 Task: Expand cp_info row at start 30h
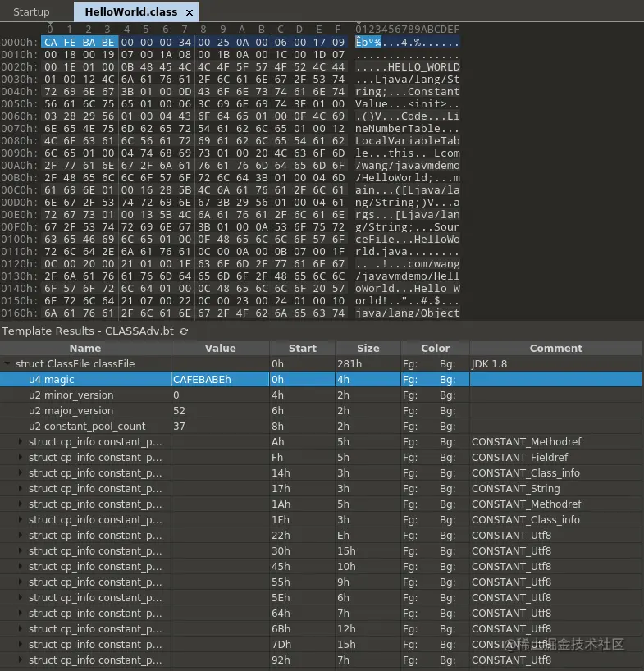21,550
